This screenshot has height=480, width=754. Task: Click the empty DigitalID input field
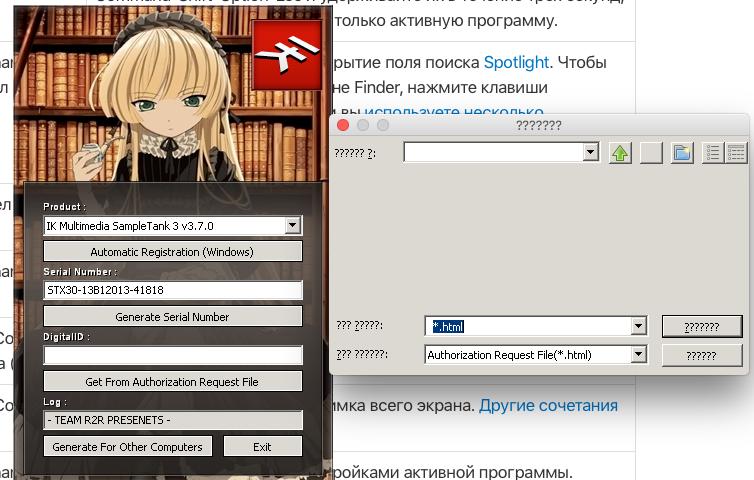click(172, 355)
